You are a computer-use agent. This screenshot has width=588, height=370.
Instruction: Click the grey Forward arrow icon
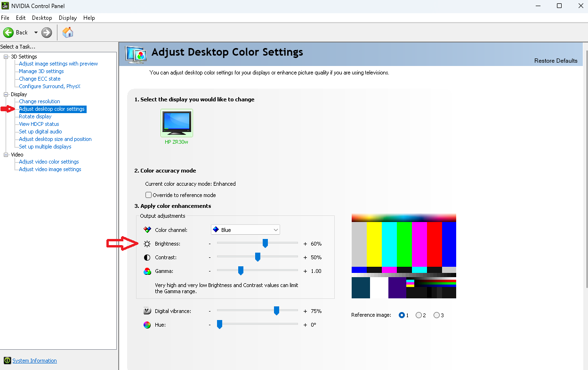[x=47, y=33]
